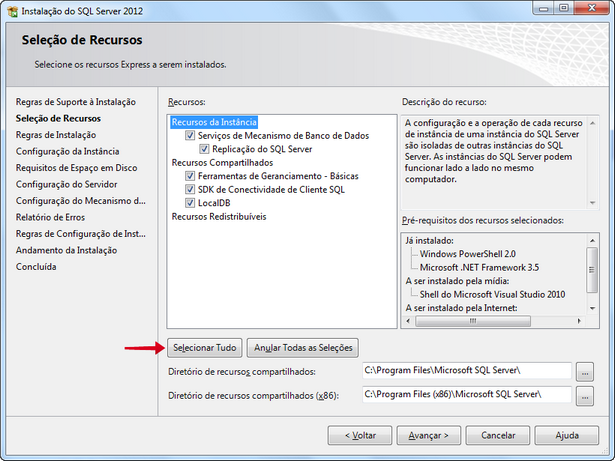Minimize the installer window
Viewport: 615px width, 461px height.
[x=544, y=8]
